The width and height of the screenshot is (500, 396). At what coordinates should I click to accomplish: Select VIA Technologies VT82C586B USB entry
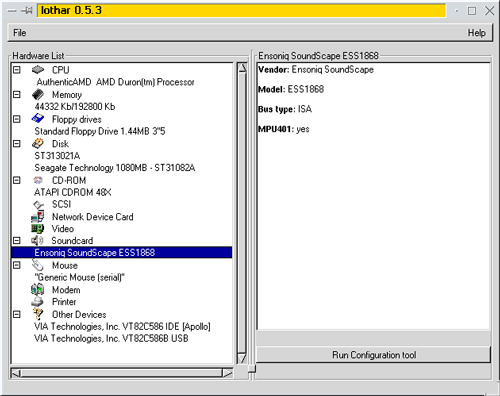click(111, 338)
